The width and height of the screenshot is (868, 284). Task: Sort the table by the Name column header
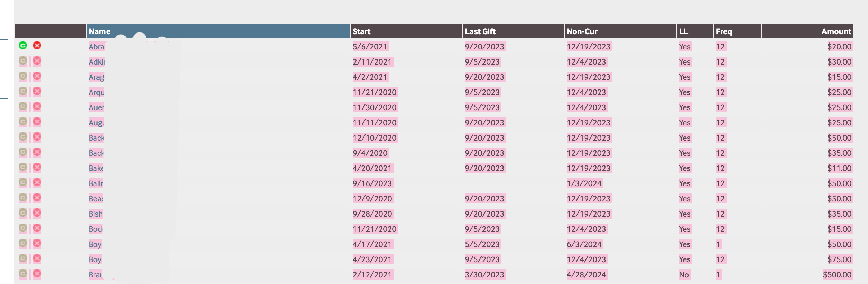[x=100, y=31]
